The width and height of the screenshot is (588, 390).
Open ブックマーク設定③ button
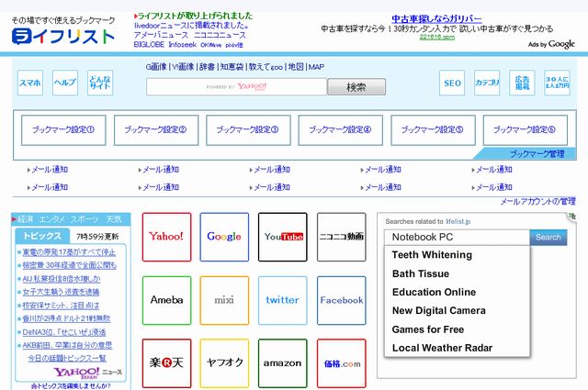tap(248, 130)
